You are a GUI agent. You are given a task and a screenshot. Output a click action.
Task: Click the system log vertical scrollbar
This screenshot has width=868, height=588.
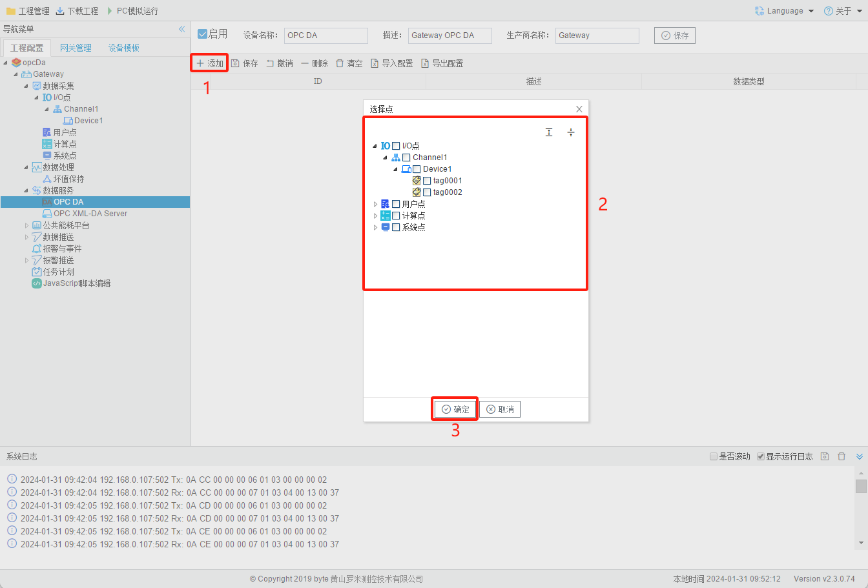pos(861,507)
